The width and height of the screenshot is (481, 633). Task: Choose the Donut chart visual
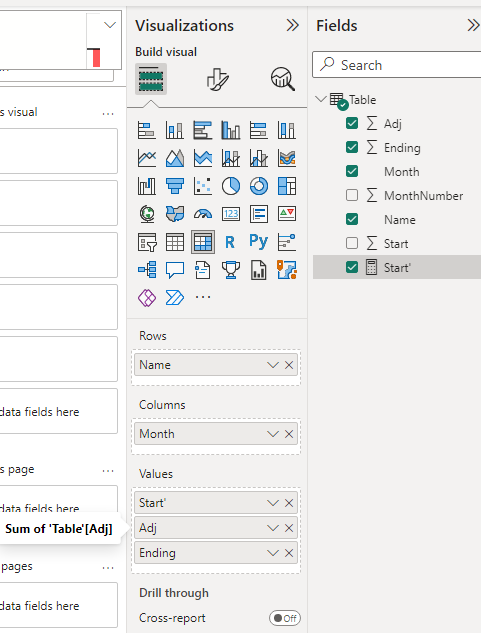coord(258,186)
